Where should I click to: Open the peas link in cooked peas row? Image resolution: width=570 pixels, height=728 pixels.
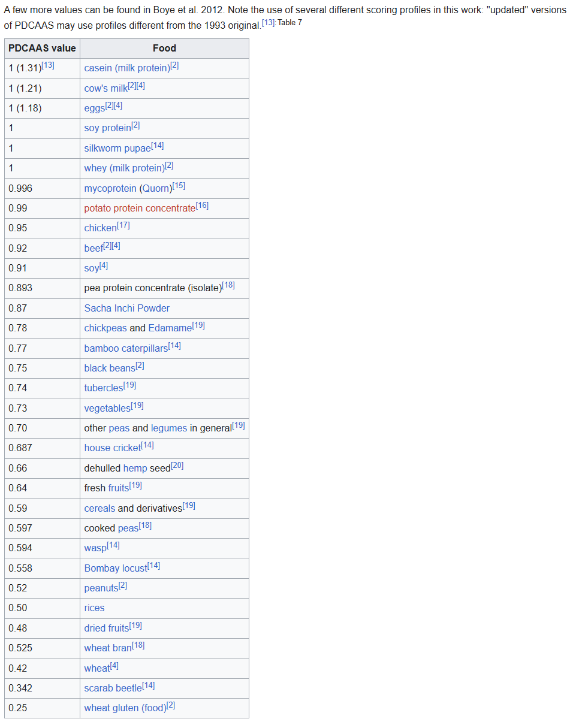[x=128, y=528]
